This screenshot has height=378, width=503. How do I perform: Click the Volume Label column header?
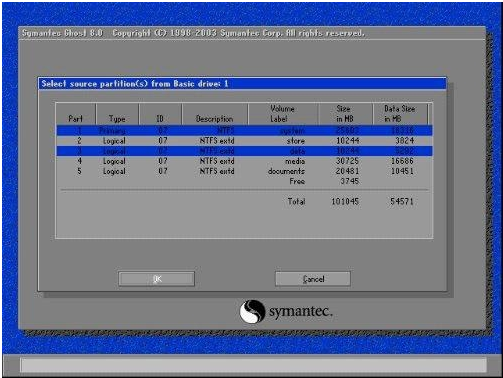(x=283, y=114)
